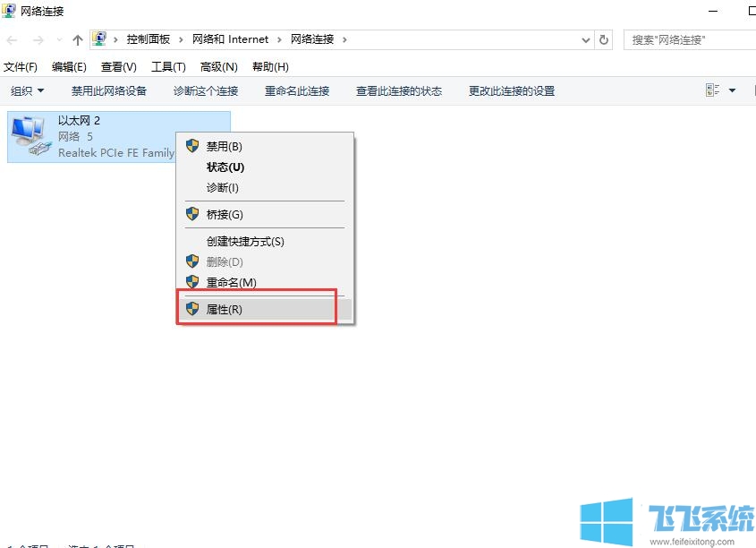Open the 查看(V) menu
Viewport: 756px width, 548px height.
tap(119, 66)
